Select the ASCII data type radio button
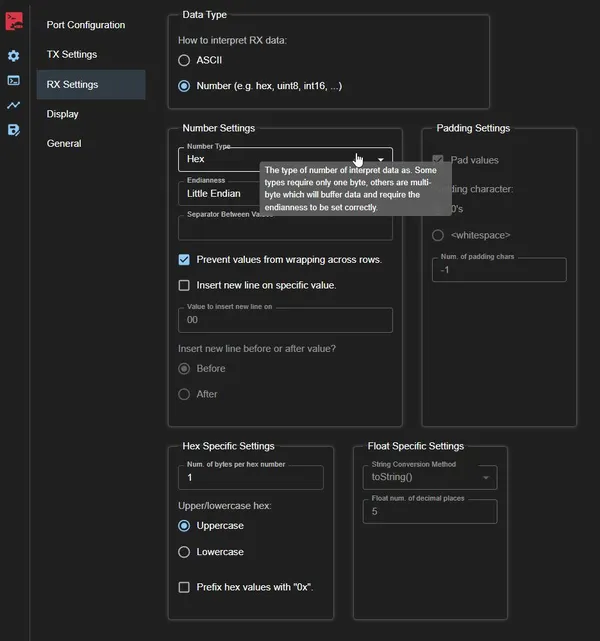This screenshot has height=641, width=600. (184, 60)
